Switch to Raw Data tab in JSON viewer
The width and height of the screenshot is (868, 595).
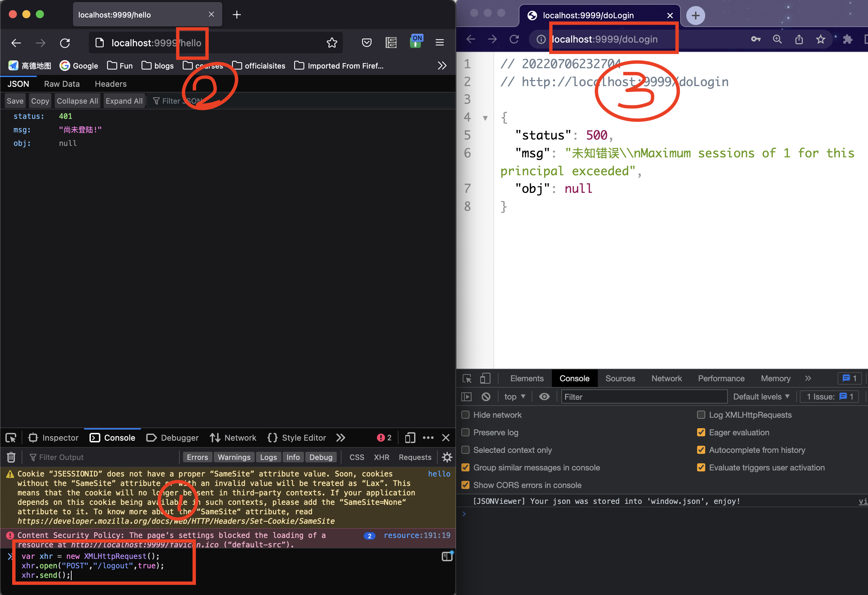click(x=62, y=84)
